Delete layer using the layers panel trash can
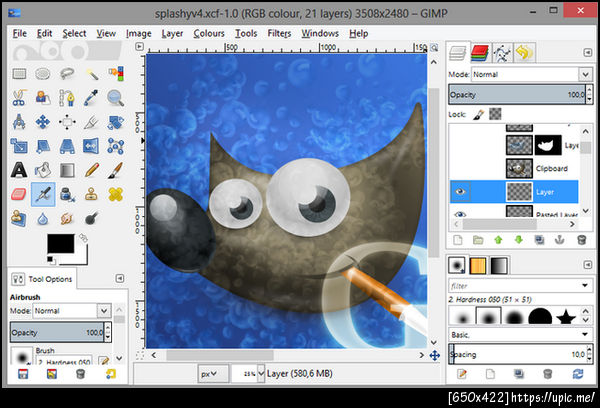The width and height of the screenshot is (600, 408). pos(581,240)
